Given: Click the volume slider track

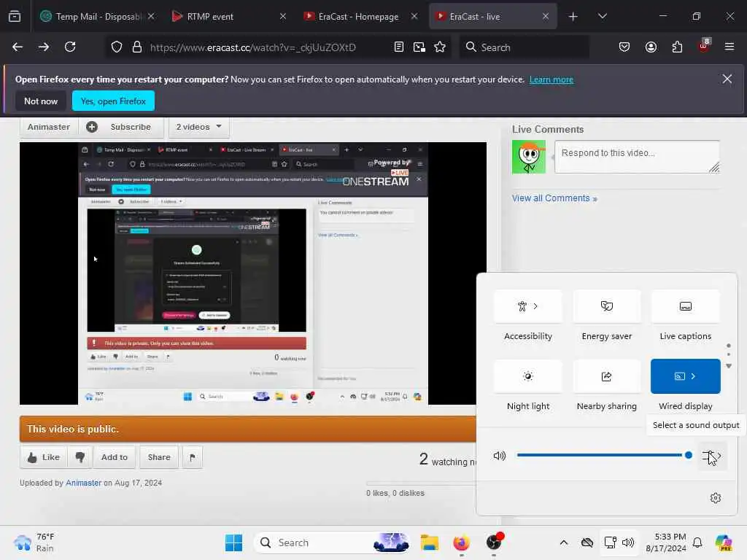Looking at the screenshot, I should coord(603,455).
